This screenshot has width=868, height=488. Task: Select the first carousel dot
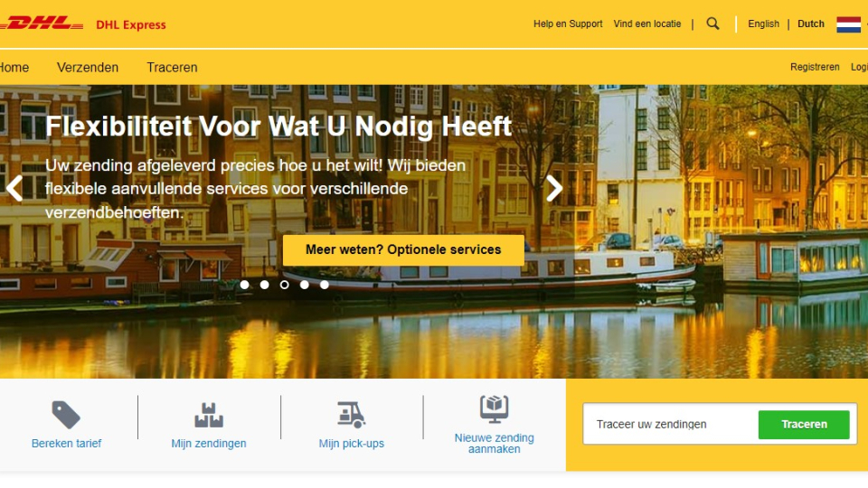click(245, 285)
